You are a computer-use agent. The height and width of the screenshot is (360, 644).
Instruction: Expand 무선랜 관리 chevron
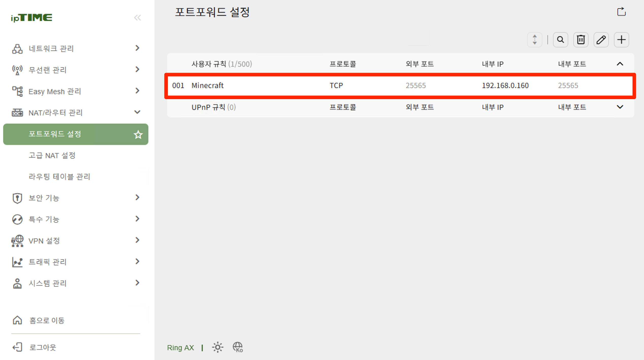coord(137,69)
